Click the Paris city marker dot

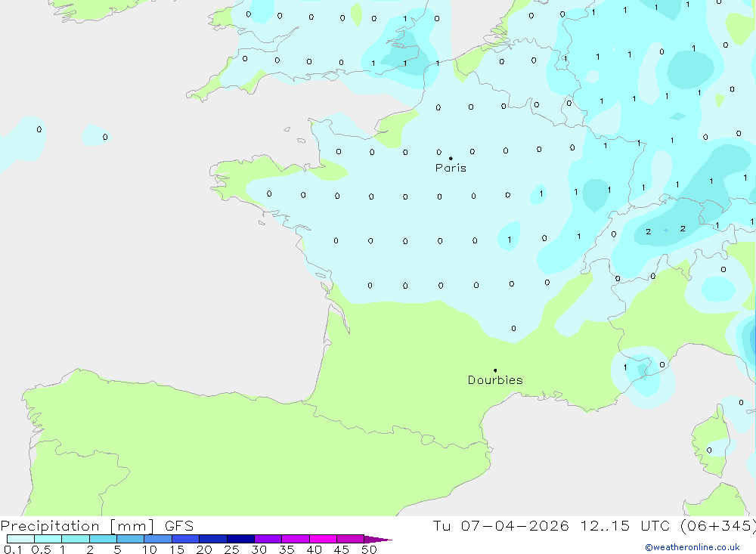click(x=451, y=158)
